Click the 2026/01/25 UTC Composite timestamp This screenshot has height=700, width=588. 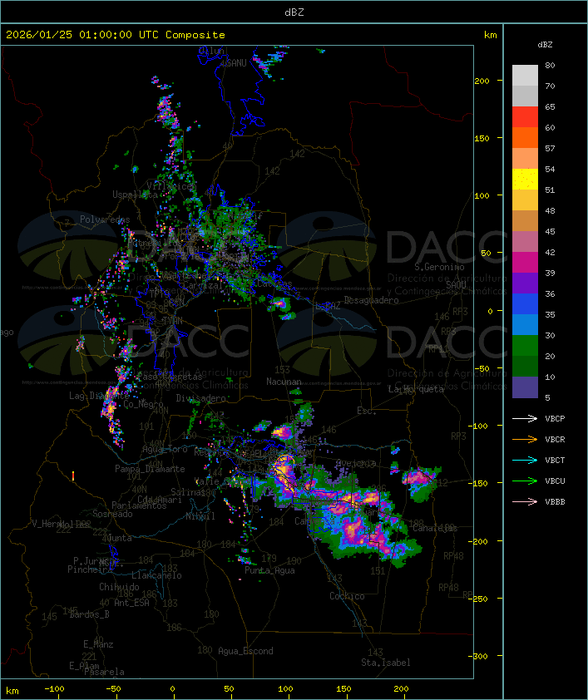116,35
